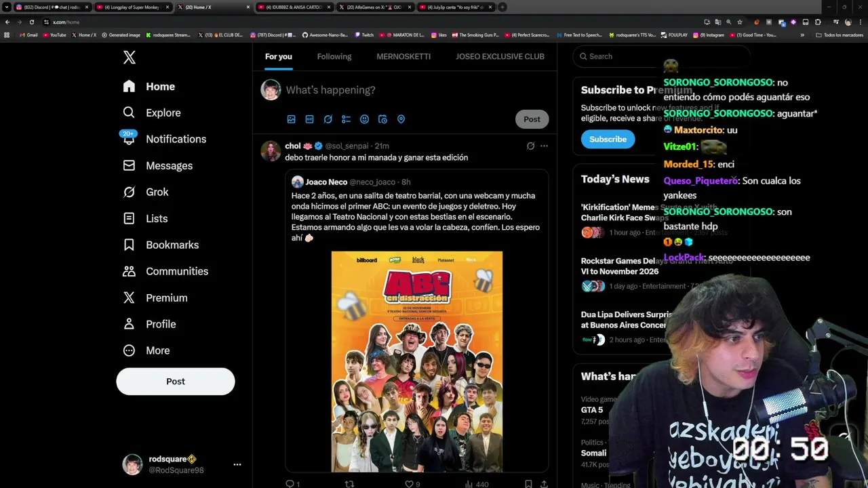This screenshot has height=488, width=868.
Task: Click the emoji icon in composer
Action: tap(364, 119)
